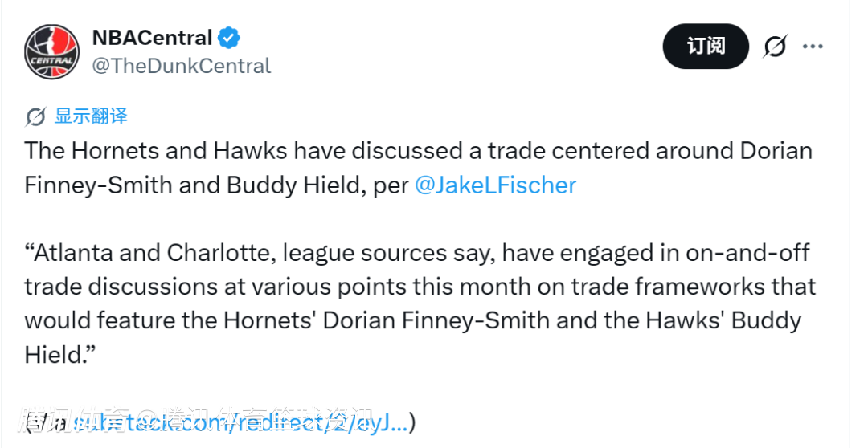Viewport: 868px width, 448px height.
Task: Click the Grok icon beside 显示翻译
Action: click(x=36, y=116)
